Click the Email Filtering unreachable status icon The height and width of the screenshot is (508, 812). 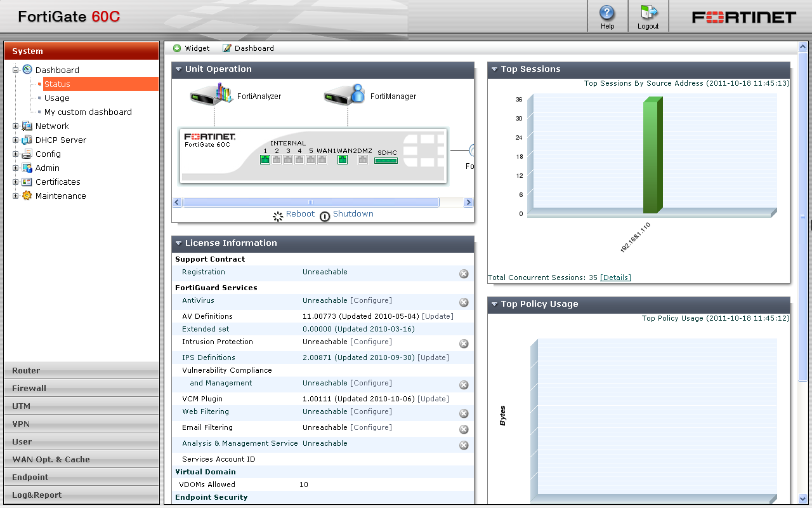[464, 429]
